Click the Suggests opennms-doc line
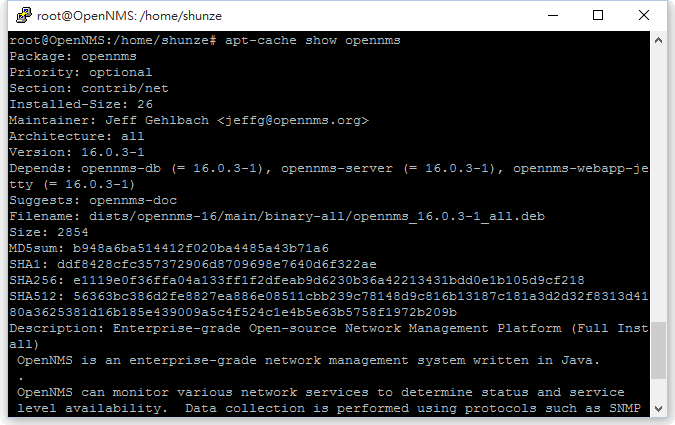Screen dimensions: 675x425 pyautogui.click(x=93, y=200)
